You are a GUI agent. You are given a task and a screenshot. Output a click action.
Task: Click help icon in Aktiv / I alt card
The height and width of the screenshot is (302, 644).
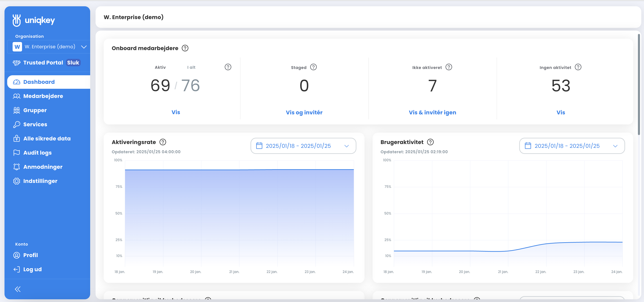pyautogui.click(x=228, y=67)
